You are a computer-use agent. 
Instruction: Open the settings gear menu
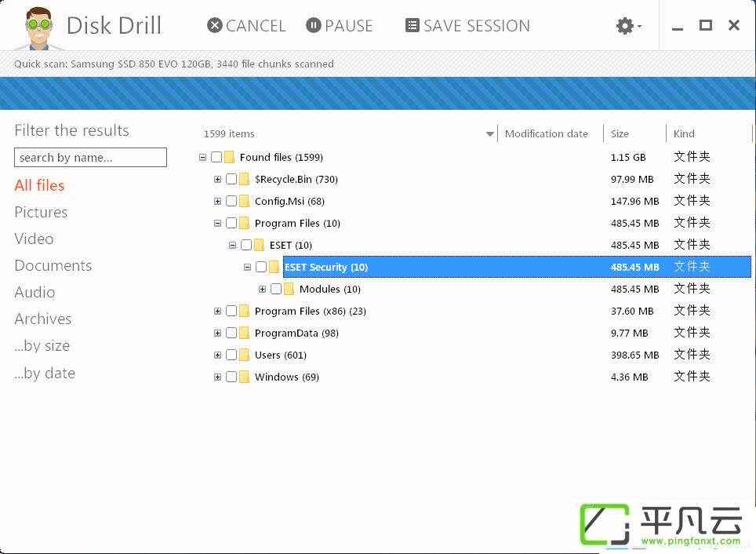pos(628,26)
